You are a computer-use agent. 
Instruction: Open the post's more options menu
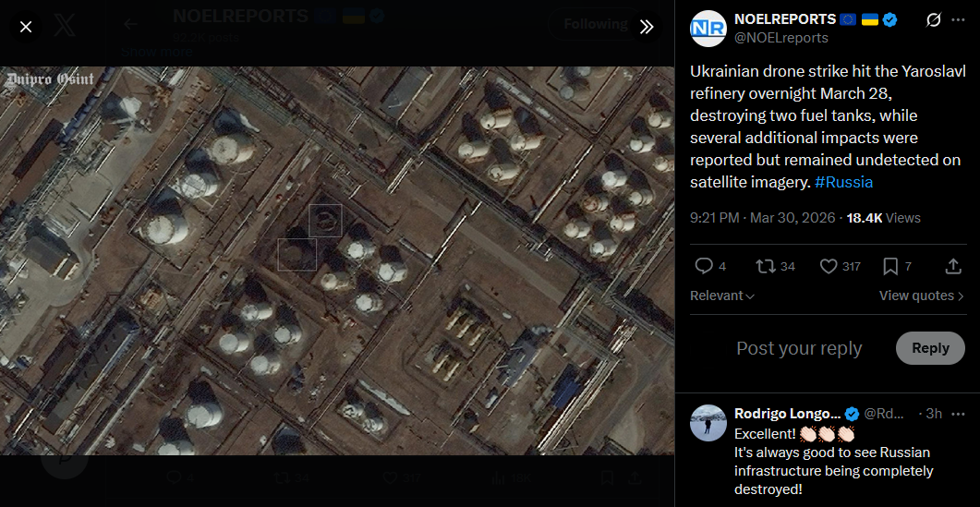click(958, 20)
